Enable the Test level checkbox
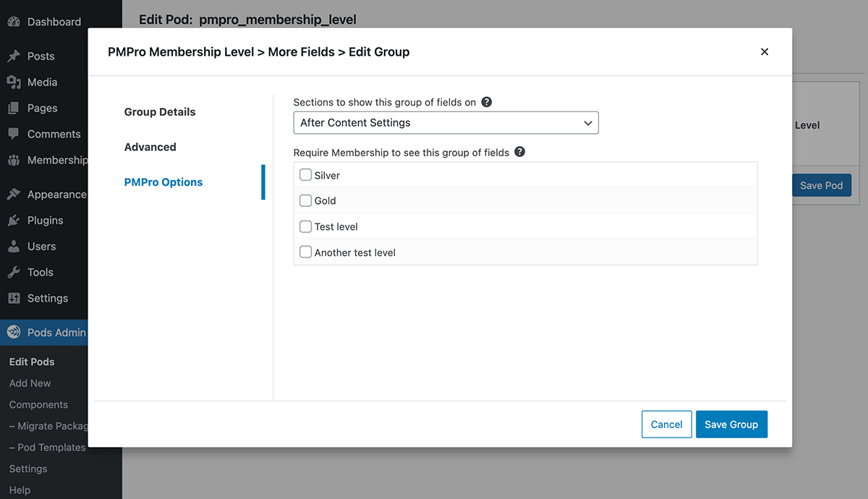This screenshot has height=499, width=868. 305,226
